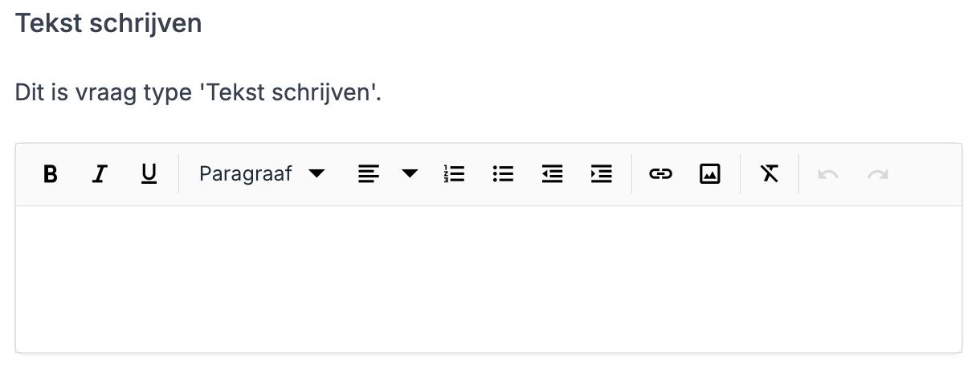Insert a hyperlink
This screenshot has width=980, height=374.
tap(660, 173)
